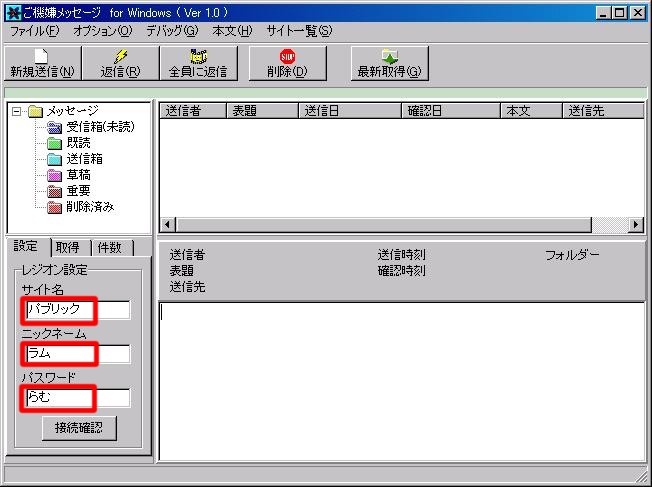Select the 重要 tree label
Screen dimensions: 652x487
click(79, 191)
